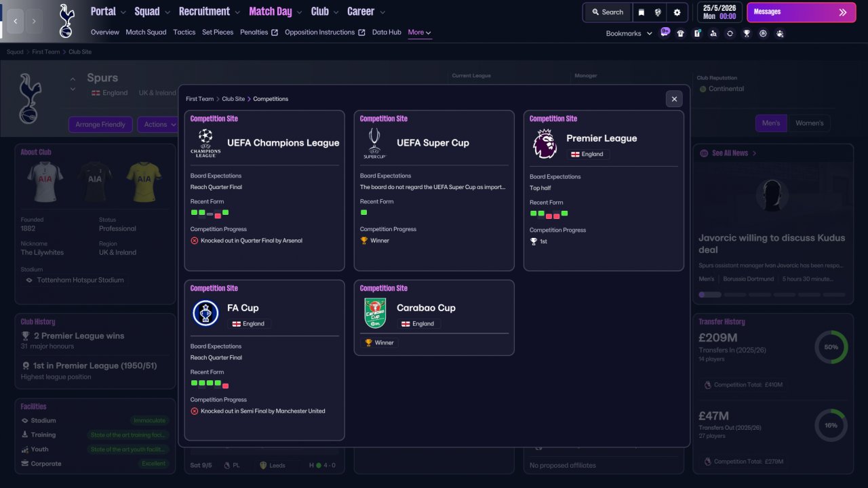Click the scouting magnifier shortcut icon

click(713, 33)
